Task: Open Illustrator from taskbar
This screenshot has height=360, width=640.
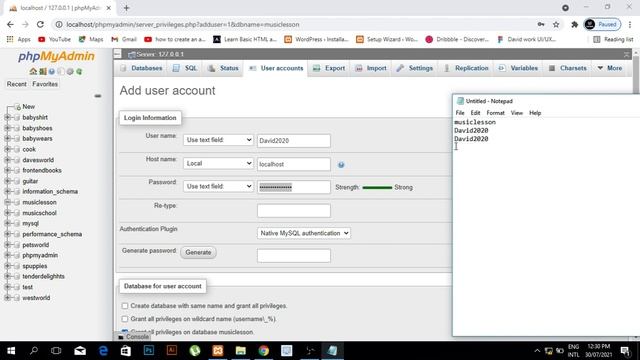Action: [172, 351]
